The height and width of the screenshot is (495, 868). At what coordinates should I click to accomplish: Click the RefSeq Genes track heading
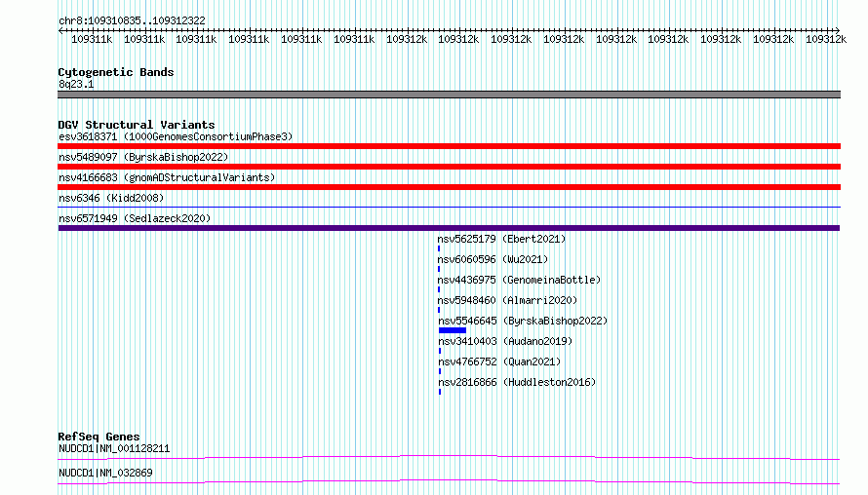[x=99, y=437]
